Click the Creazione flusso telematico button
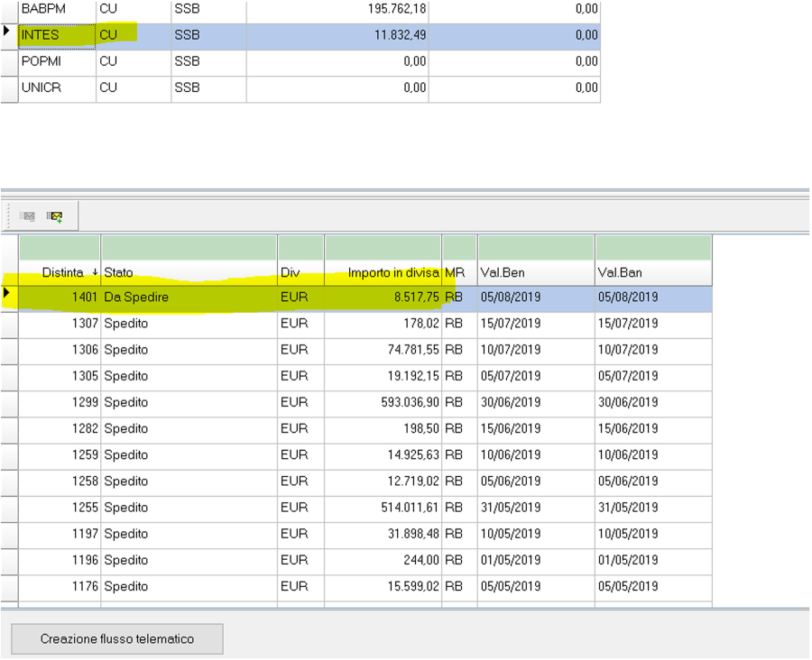 coord(117,638)
